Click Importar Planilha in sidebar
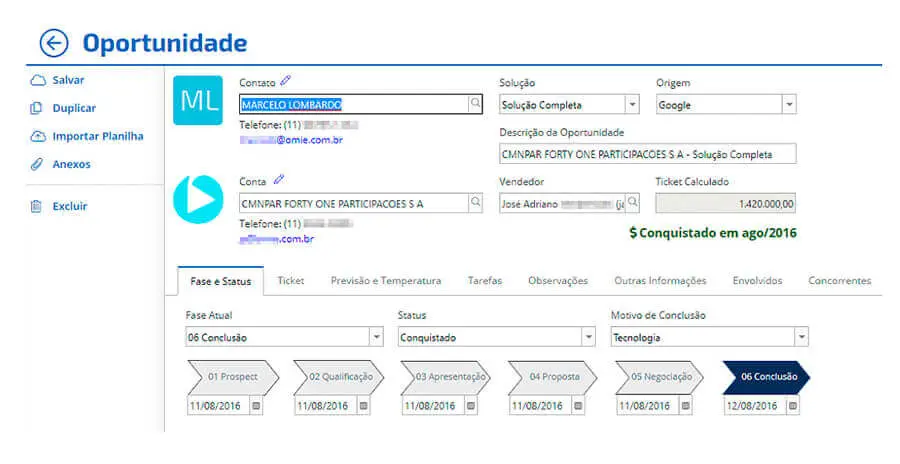Image resolution: width=900 pixels, height=464 pixels. click(97, 136)
